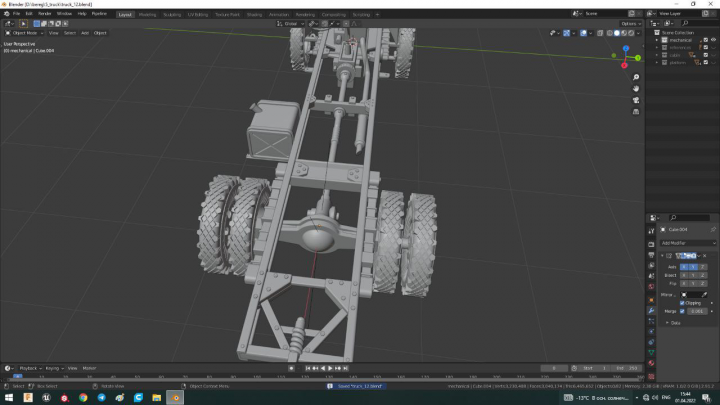
Task: Toggle platform collection exclude checkbox
Action: click(x=706, y=62)
